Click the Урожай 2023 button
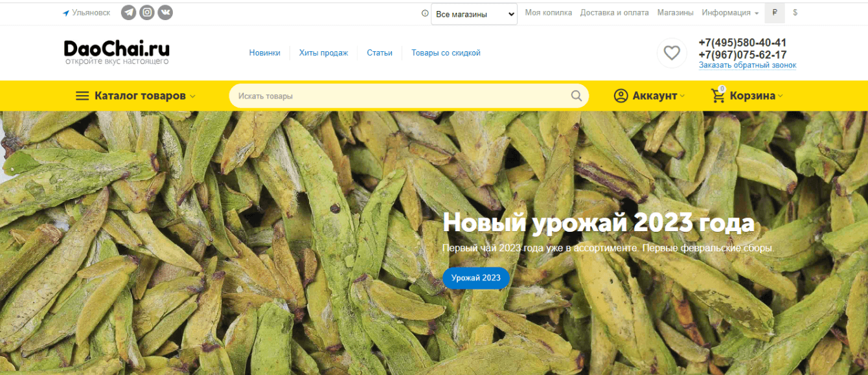 tap(476, 278)
